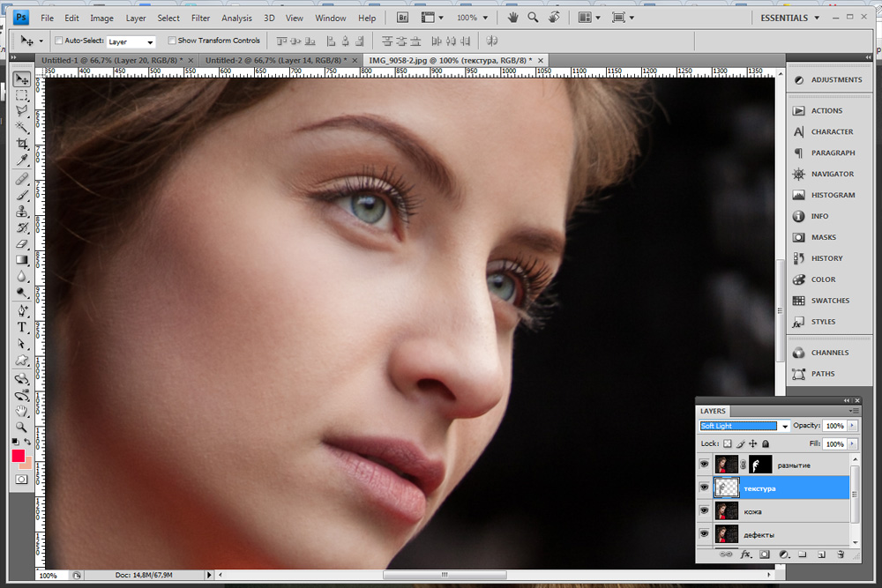Enable Show Transform Controls checkbox

(x=172, y=41)
